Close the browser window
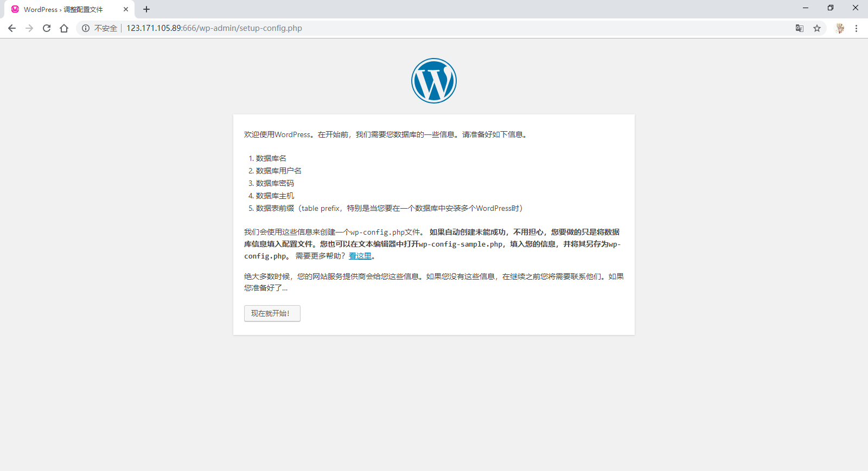The height and width of the screenshot is (471, 868). point(856,8)
